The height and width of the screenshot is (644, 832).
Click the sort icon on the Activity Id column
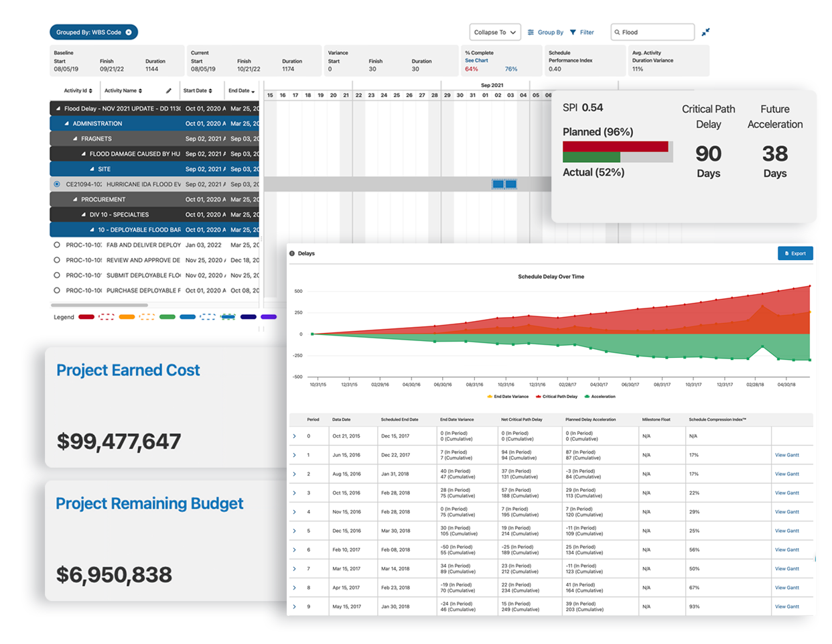tap(90, 90)
